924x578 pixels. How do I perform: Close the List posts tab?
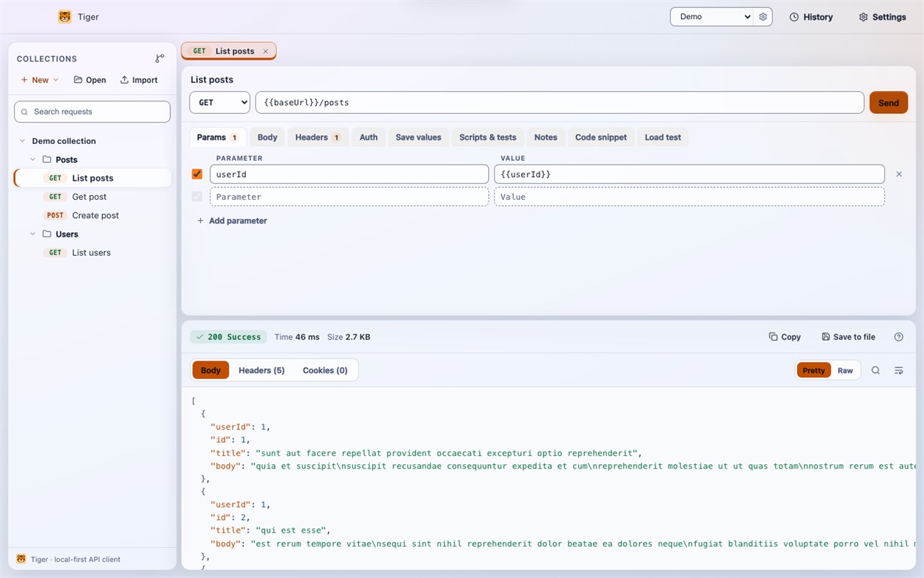pos(266,51)
